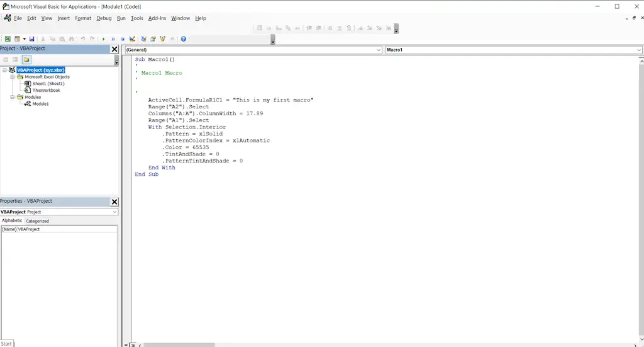Close the Project - VBAProject panel
The height and width of the screenshot is (347, 644).
tap(114, 49)
